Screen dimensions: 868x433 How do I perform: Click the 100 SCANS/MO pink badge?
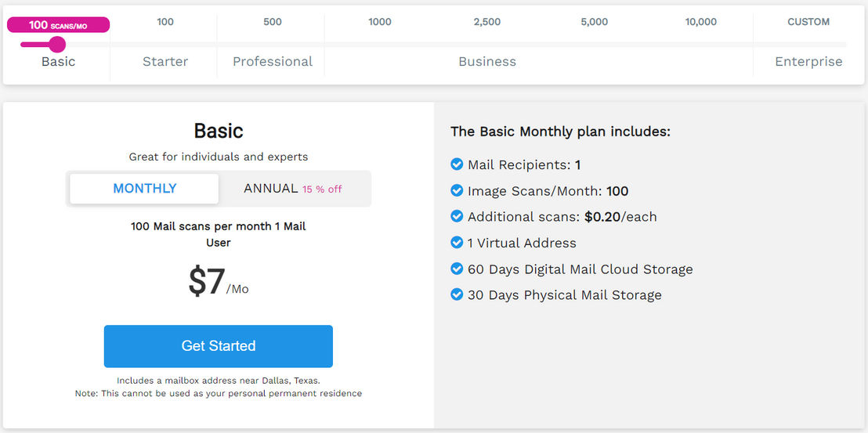[x=58, y=25]
